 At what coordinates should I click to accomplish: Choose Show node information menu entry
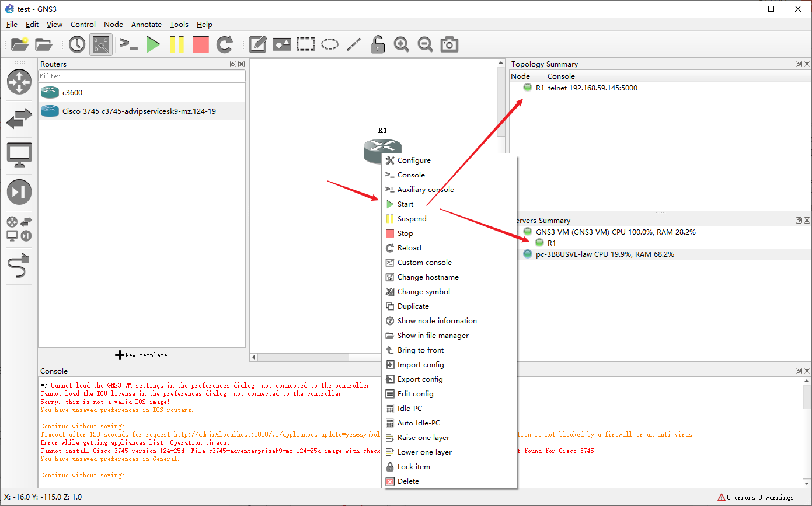449,321
